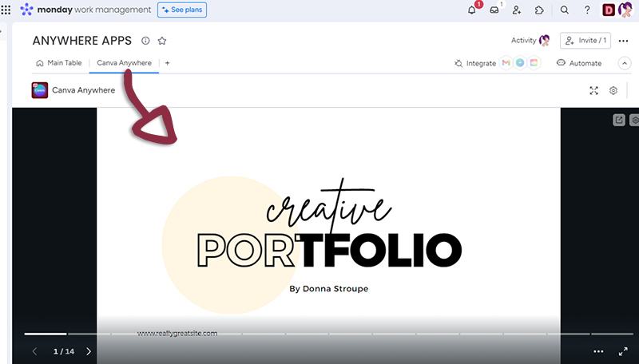Open presentation more options ellipsis

(x=598, y=351)
